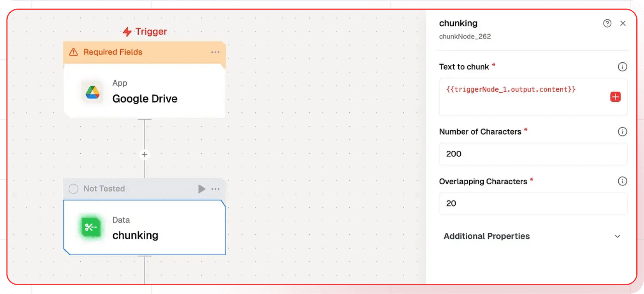Click the Overlapping Characters label
This screenshot has width=644, height=294.
pyautogui.click(x=483, y=182)
